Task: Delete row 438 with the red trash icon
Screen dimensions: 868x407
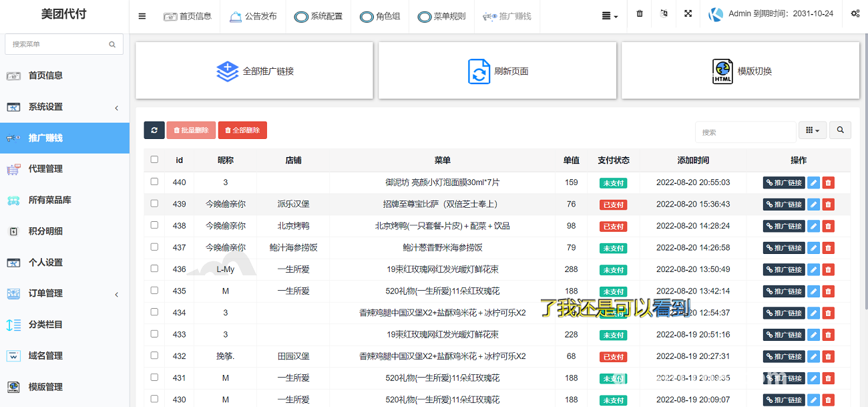Action: [828, 226]
